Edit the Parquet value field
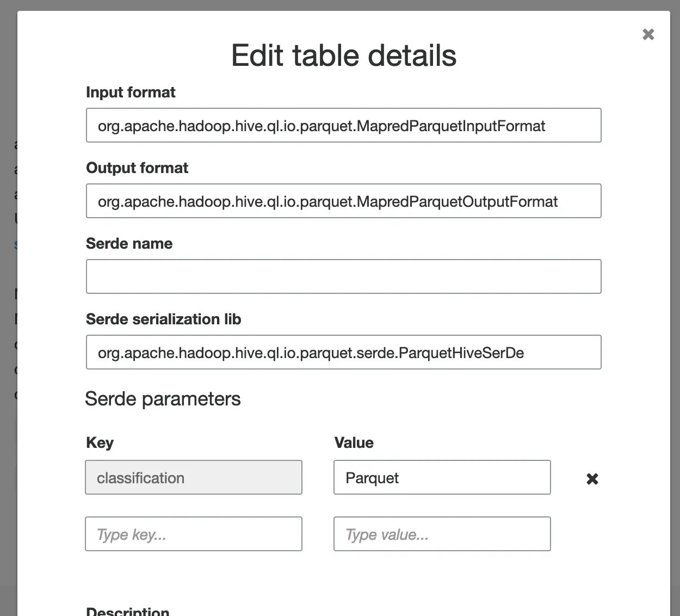This screenshot has width=680, height=616. point(442,478)
